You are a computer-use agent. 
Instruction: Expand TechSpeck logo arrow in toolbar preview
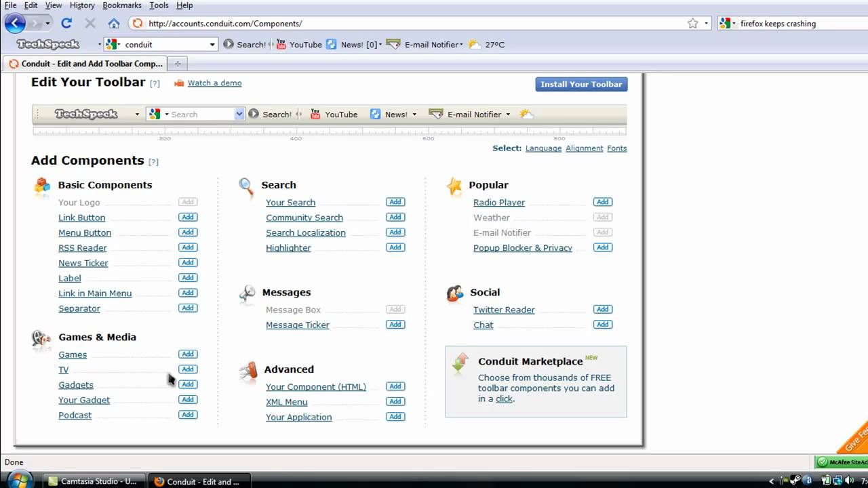coord(137,115)
